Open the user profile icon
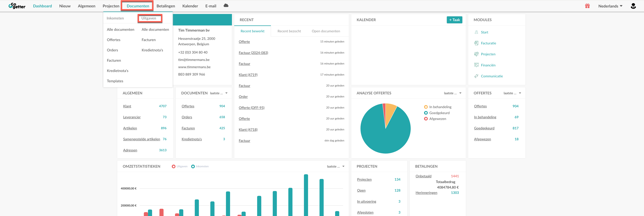The height and width of the screenshot is (216, 644). tap(633, 6)
